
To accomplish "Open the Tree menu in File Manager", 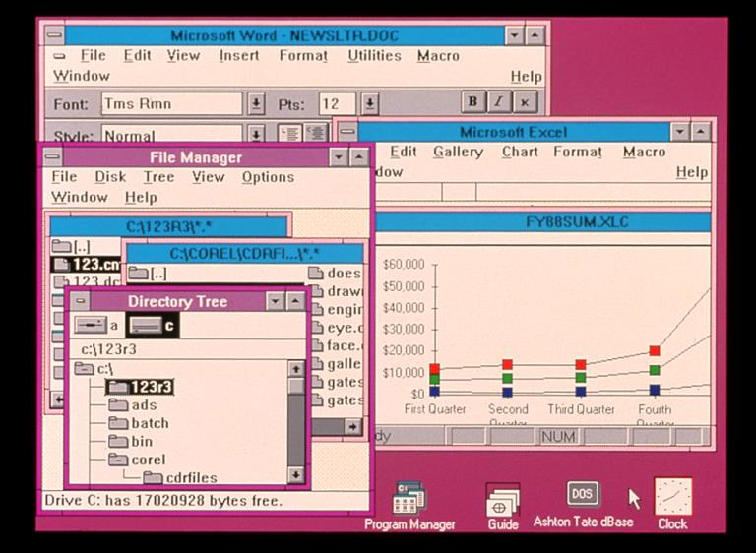I will point(158,177).
